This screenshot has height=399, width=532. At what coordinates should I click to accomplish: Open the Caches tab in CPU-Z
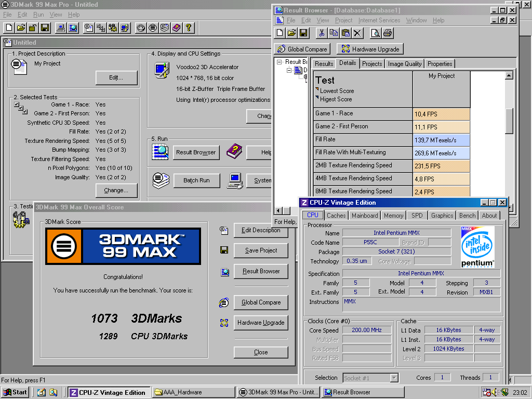click(336, 216)
